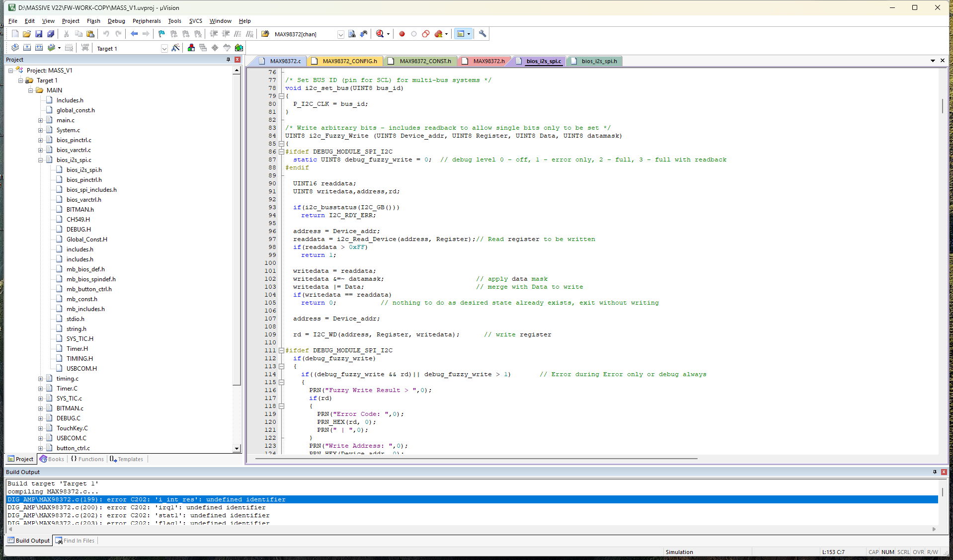
Task: Open the SVCS menu
Action: (195, 21)
